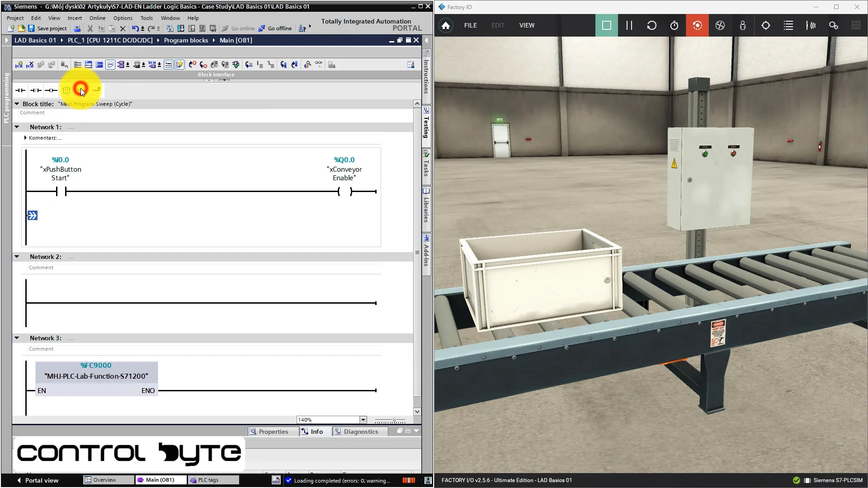
Task: Insert a normally closed contact
Action: point(36,90)
